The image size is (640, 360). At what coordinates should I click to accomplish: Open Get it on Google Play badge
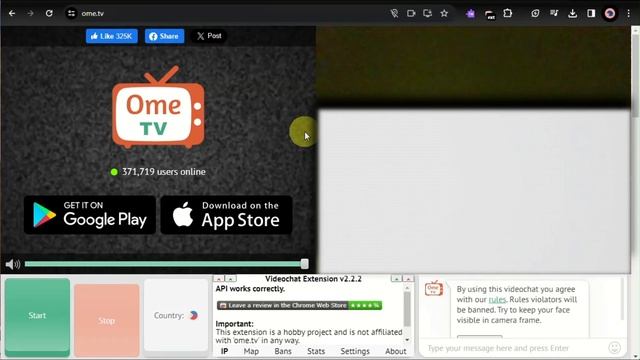click(x=90, y=215)
